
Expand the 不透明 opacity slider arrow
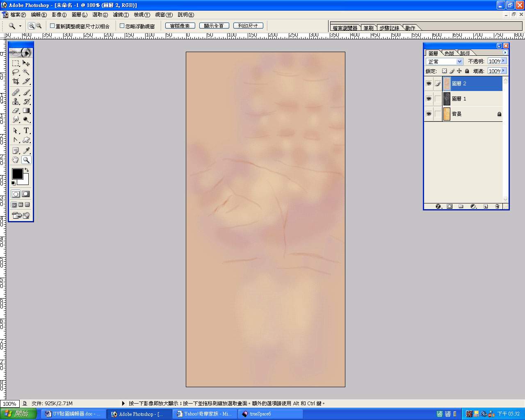click(504, 61)
